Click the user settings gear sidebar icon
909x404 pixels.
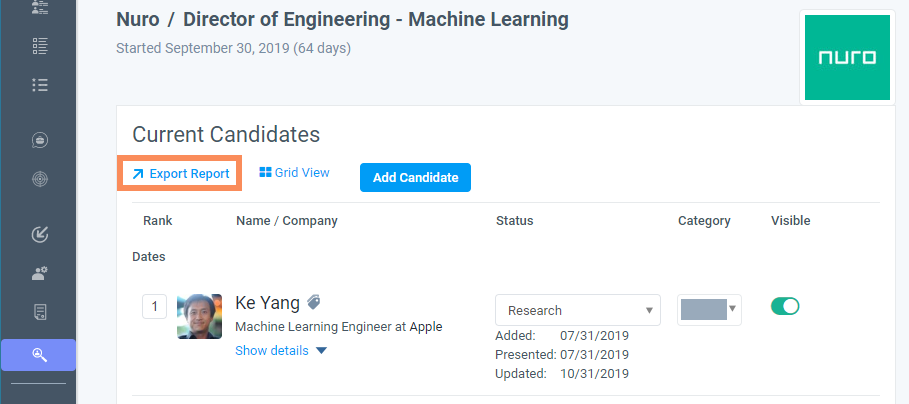coord(40,272)
